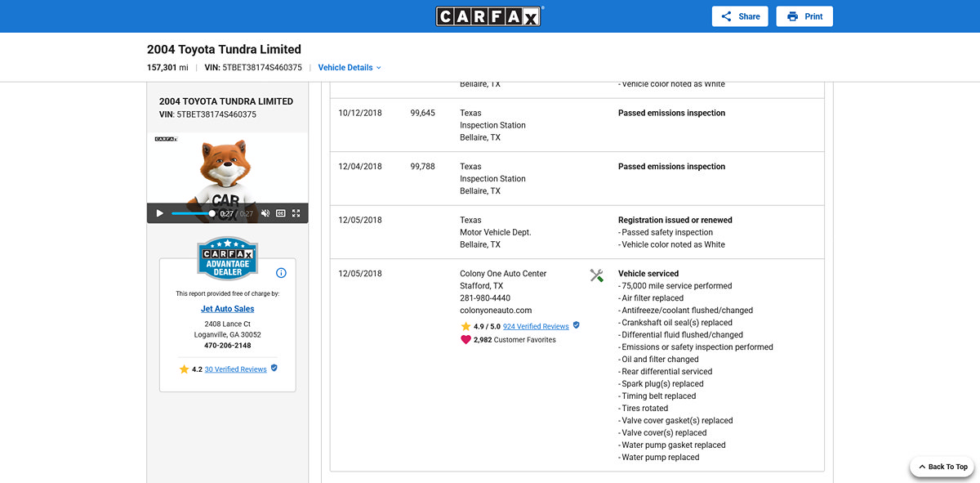Click the 2004 Toyota Tundra Limited title
This screenshot has height=483, width=980.
coord(224,49)
